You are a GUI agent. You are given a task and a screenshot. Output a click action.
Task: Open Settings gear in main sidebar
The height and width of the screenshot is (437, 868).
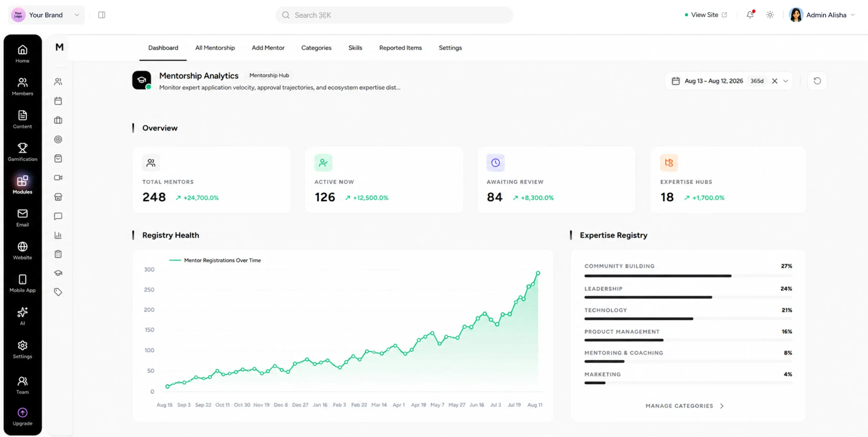pyautogui.click(x=22, y=349)
